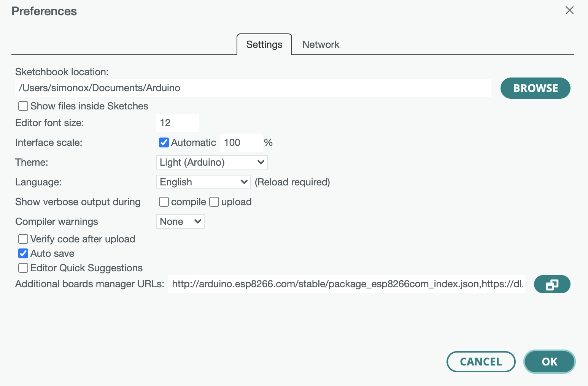Enable Editor Quick Suggestions
The height and width of the screenshot is (386, 588).
[23, 268]
